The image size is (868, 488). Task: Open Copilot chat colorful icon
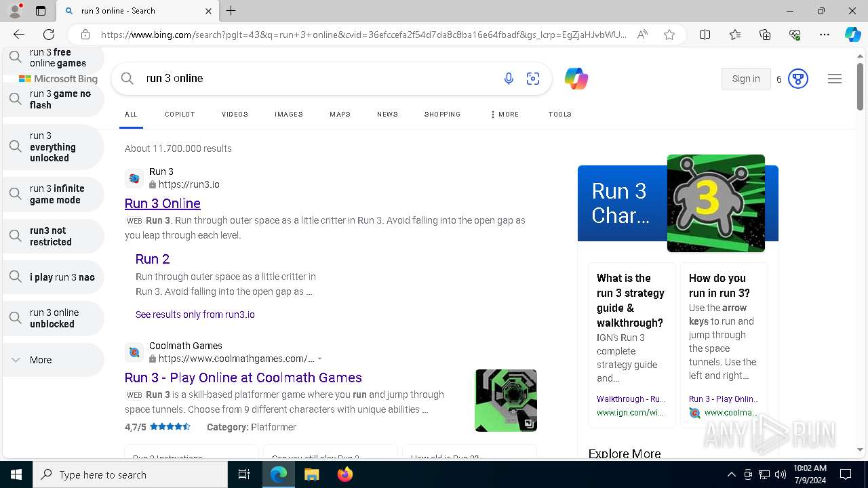tap(576, 79)
